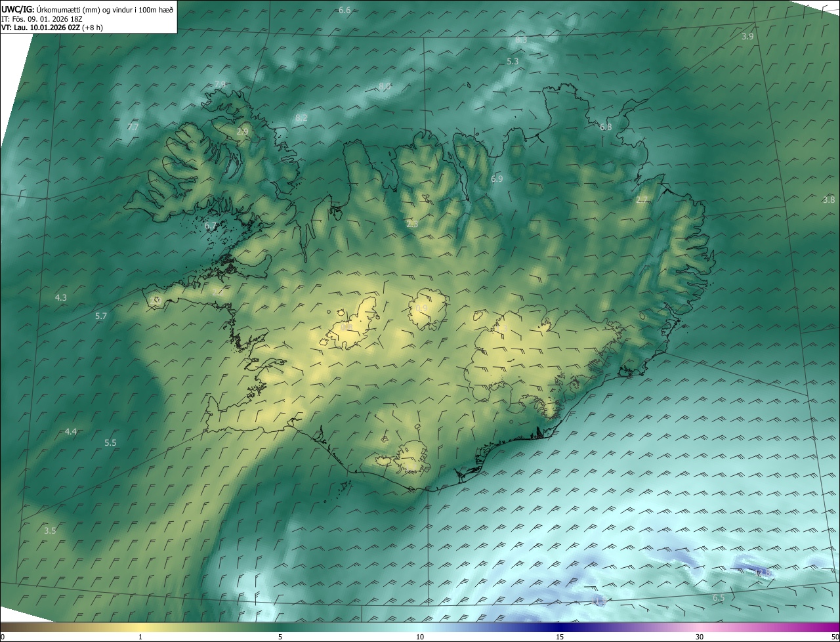Click the 4.3 value off the west coast
Image resolution: width=840 pixels, height=642 pixels.
click(x=60, y=298)
